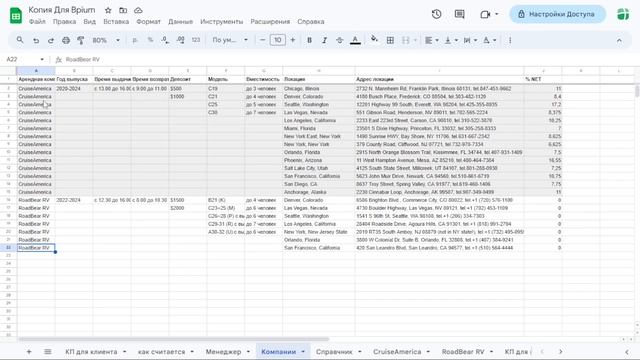Toggle italic formatting
Image resolution: width=640 pixels, height=360 pixels.
(324, 40)
